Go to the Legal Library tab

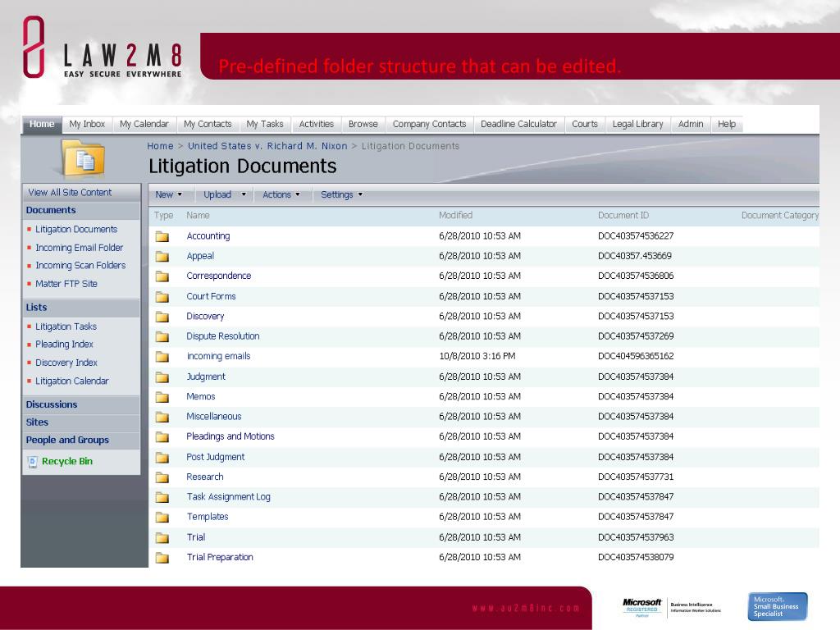pos(637,125)
